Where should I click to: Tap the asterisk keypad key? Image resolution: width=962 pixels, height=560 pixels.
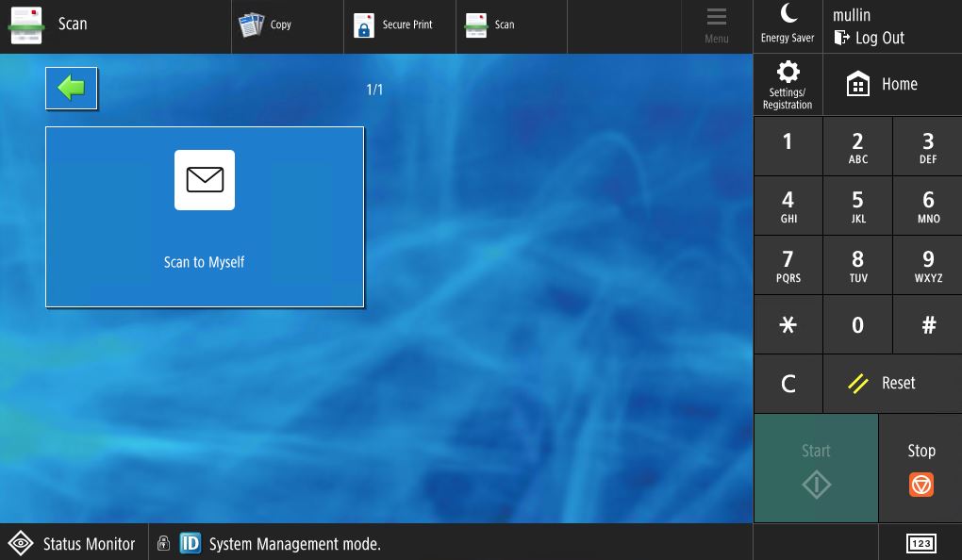788,324
